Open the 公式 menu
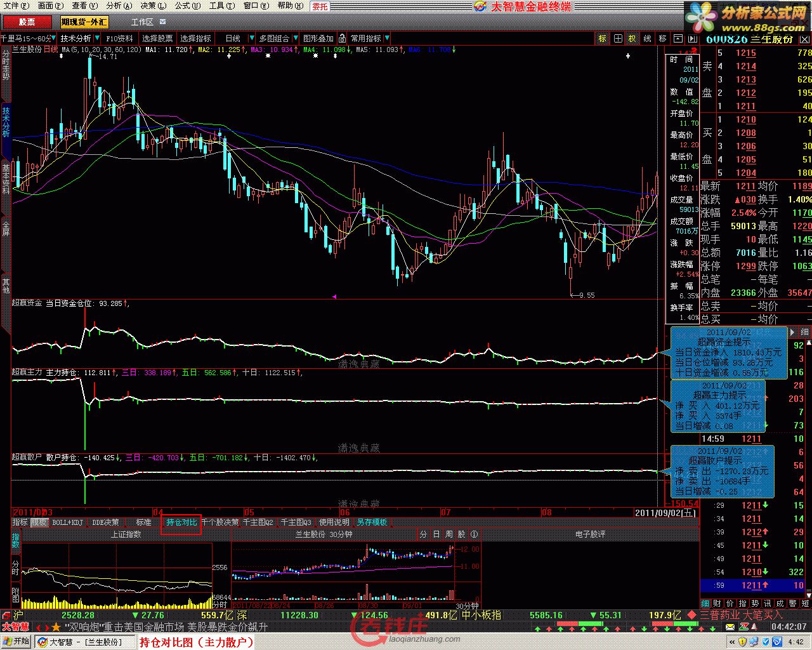 tap(187, 6)
